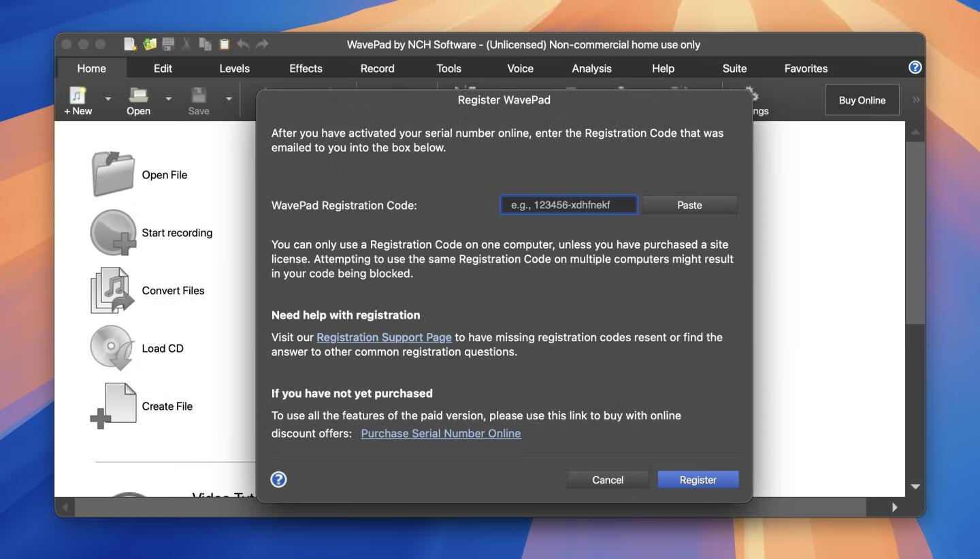The height and width of the screenshot is (559, 980).
Task: Switch to the Edit tab
Action: click(163, 68)
